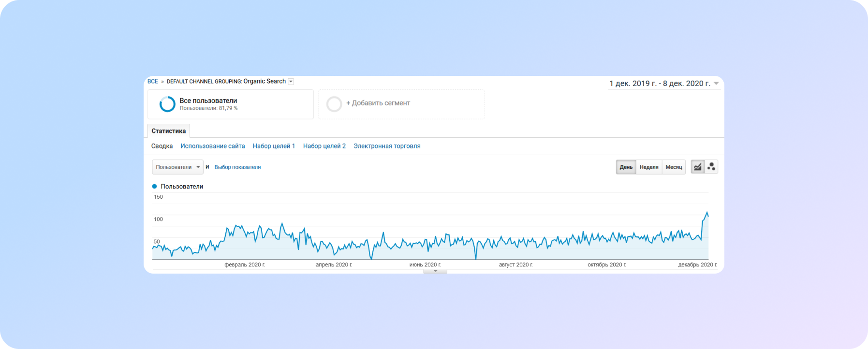Switch to Набор целей 1 sub-tab
The image size is (868, 349).
click(x=274, y=146)
